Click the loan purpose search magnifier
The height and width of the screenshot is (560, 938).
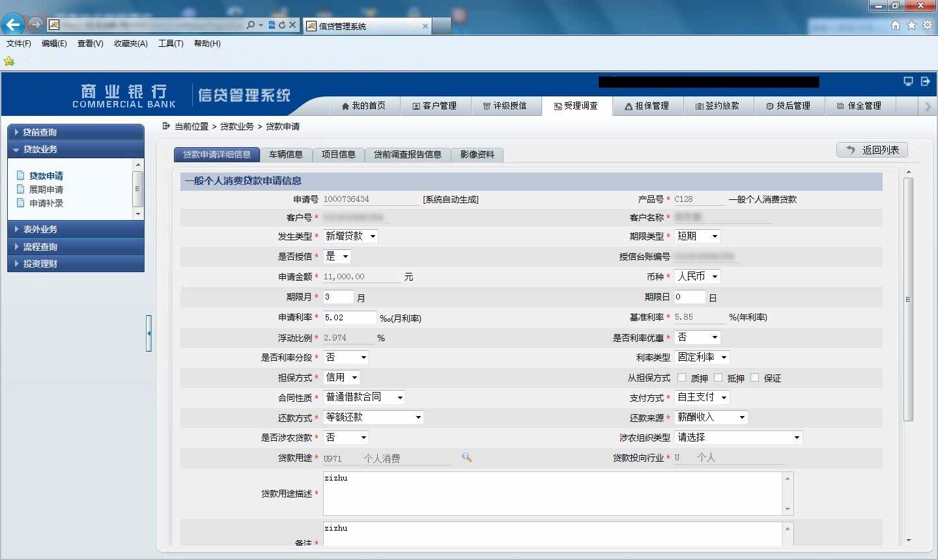(466, 457)
